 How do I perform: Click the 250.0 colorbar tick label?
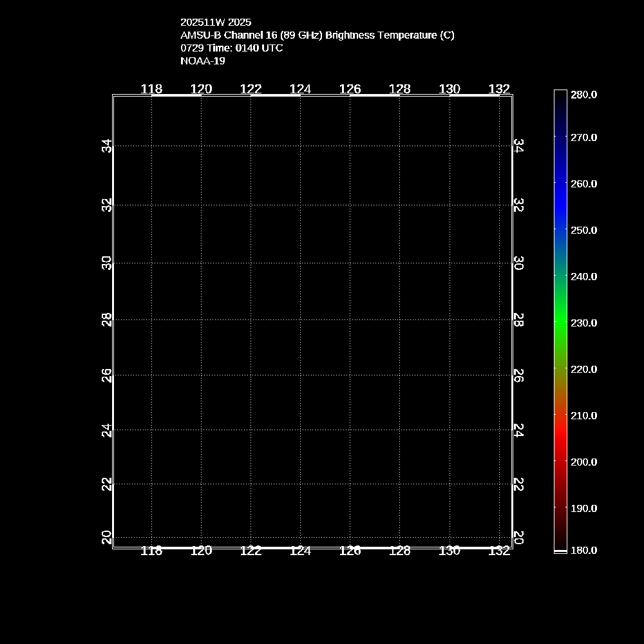tap(583, 230)
